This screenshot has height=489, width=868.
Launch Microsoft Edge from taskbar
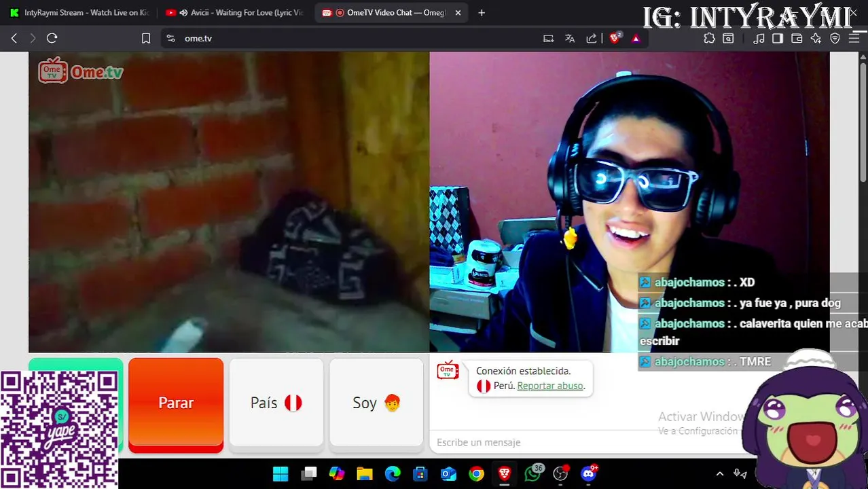click(x=393, y=473)
